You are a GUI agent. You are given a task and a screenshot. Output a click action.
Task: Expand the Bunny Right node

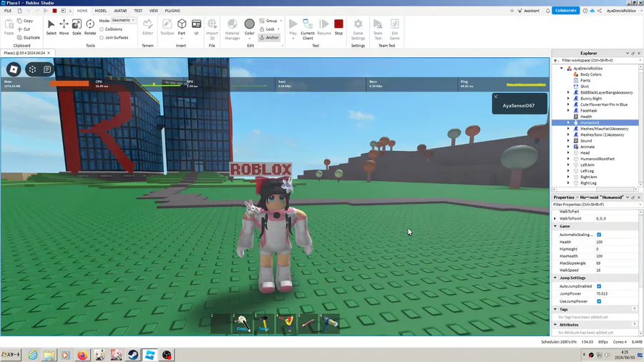568,99
